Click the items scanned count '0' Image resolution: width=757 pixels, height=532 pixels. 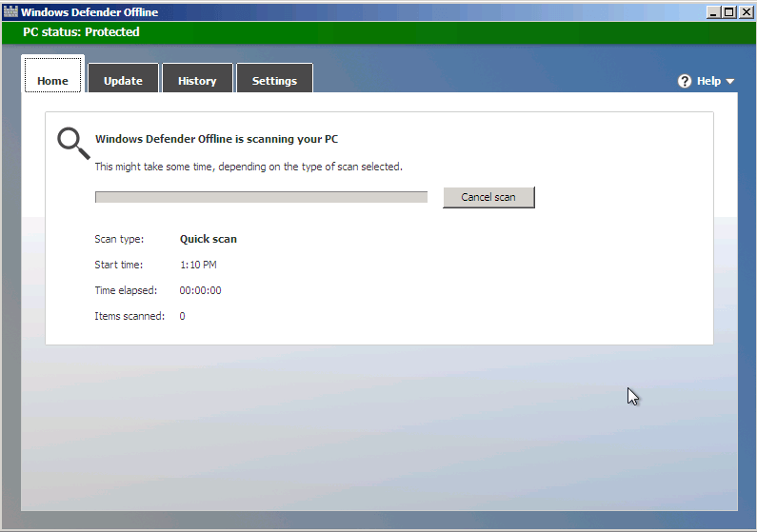point(182,316)
